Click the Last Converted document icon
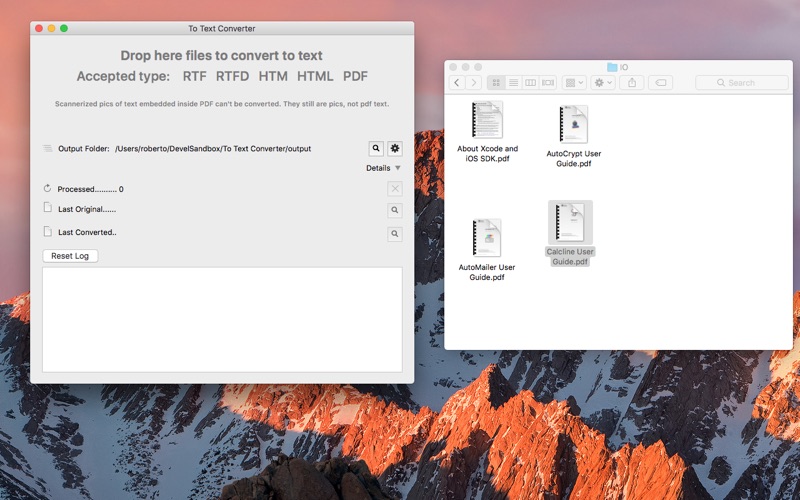 pyautogui.click(x=47, y=231)
